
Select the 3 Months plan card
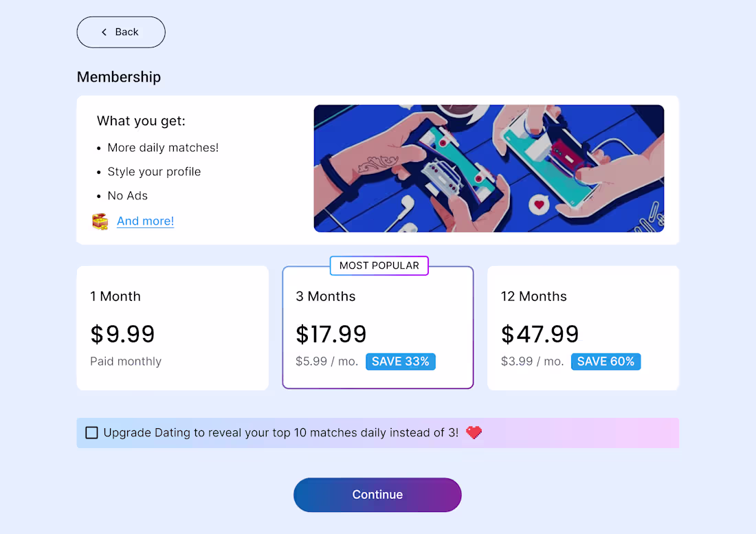pos(377,327)
